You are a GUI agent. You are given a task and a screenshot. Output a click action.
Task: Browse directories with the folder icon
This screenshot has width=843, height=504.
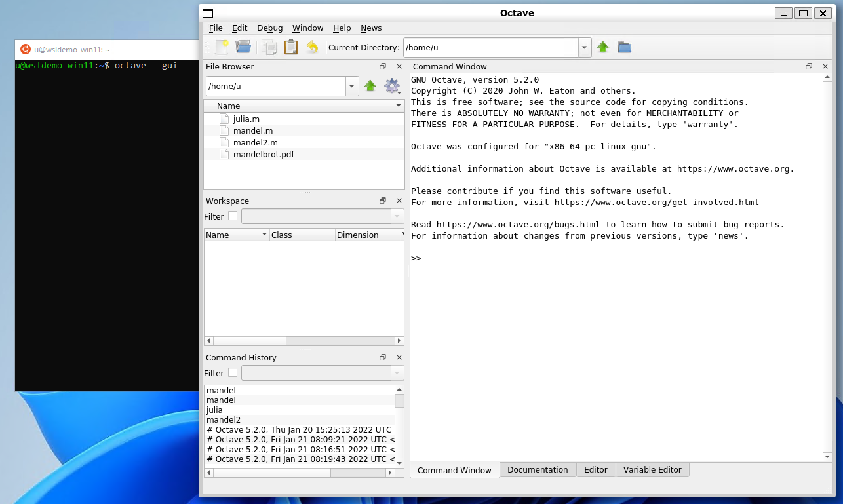[623, 47]
